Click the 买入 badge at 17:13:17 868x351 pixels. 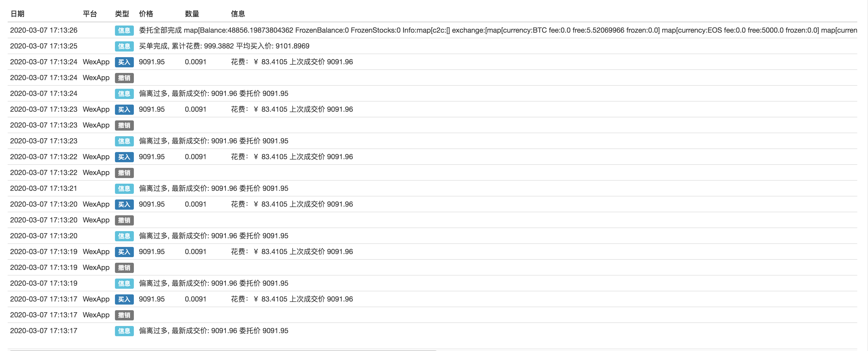[x=124, y=299]
